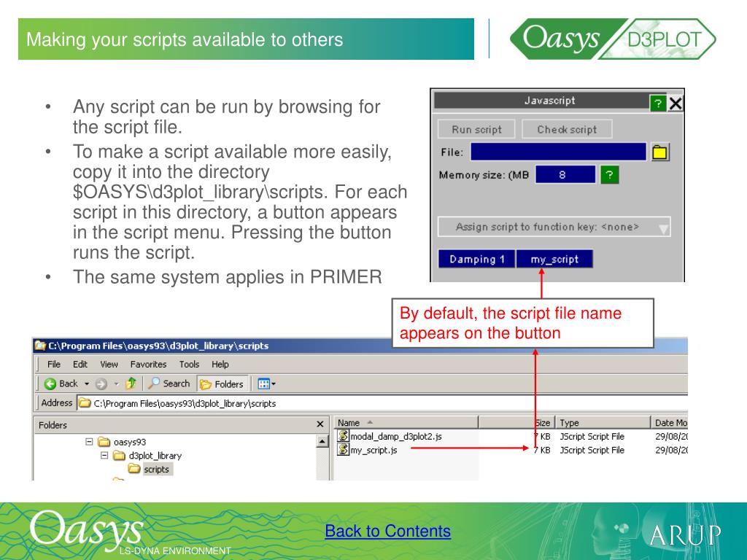Sort by the Date Modified column header
This screenshot has width=747, height=560.
coord(670,423)
